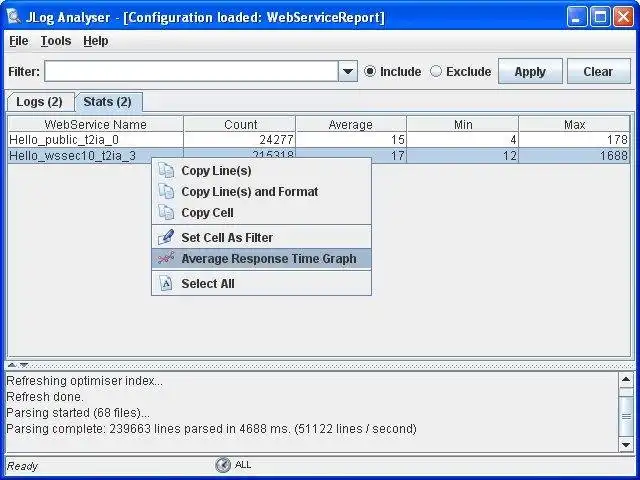This screenshot has height=480, width=640.
Task: Click the copy icon beside Copy Line(s)
Action: click(166, 170)
